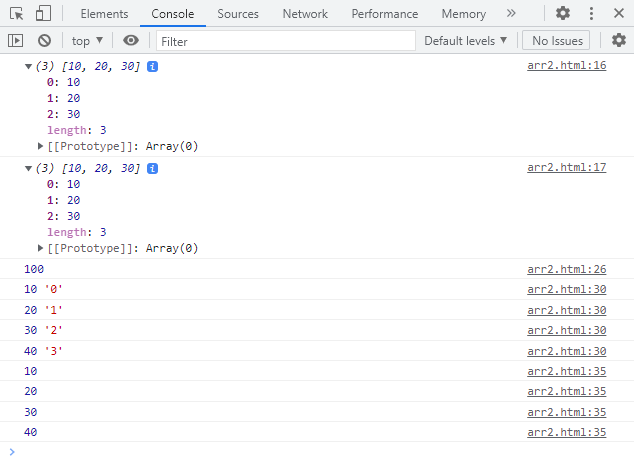Expand the first [[Prototype]]: Array(0) entry
Screen dimensions: 634x464
tap(40, 146)
